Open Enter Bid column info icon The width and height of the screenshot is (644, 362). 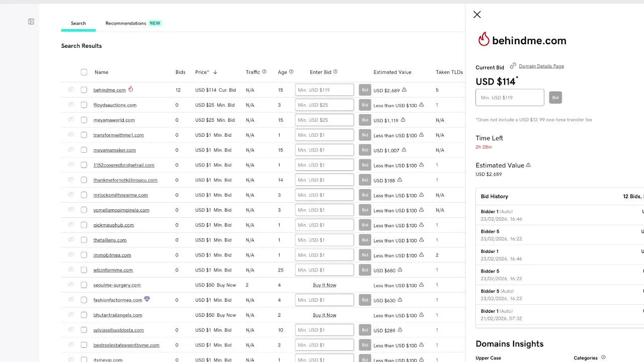pos(336,72)
